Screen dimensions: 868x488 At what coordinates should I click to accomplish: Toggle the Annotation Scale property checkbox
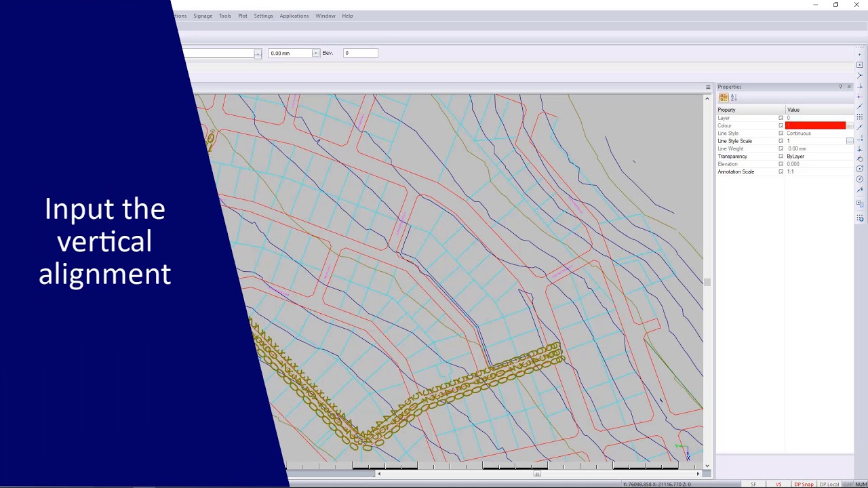pos(781,171)
